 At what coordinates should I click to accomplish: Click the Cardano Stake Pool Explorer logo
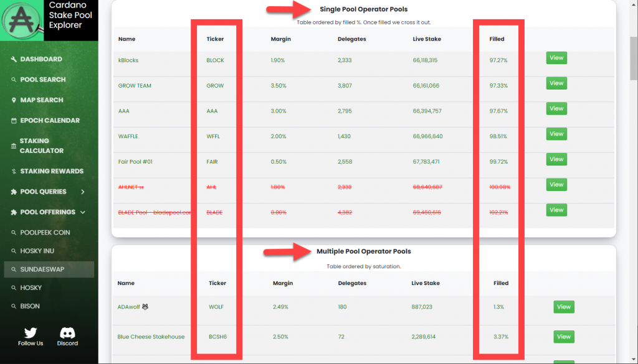pyautogui.click(x=22, y=21)
